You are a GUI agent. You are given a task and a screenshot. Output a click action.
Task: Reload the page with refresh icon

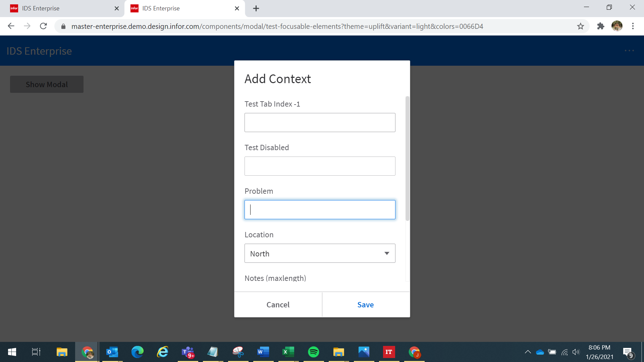tap(43, 26)
